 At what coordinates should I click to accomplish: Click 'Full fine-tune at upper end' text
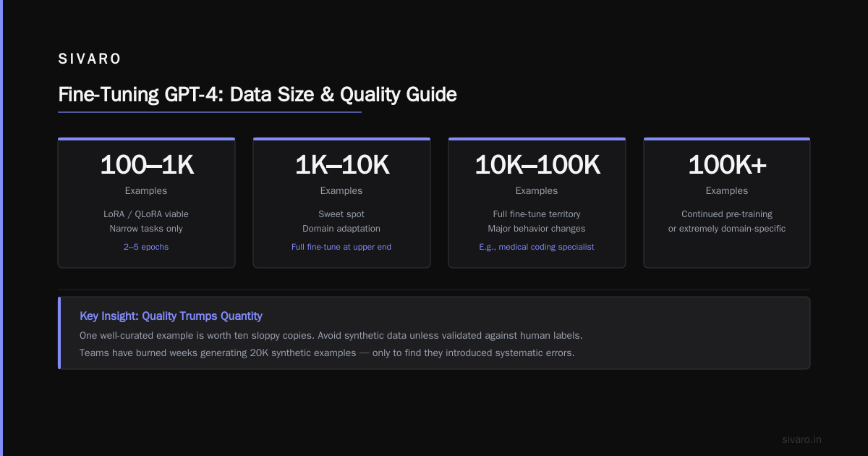click(341, 247)
